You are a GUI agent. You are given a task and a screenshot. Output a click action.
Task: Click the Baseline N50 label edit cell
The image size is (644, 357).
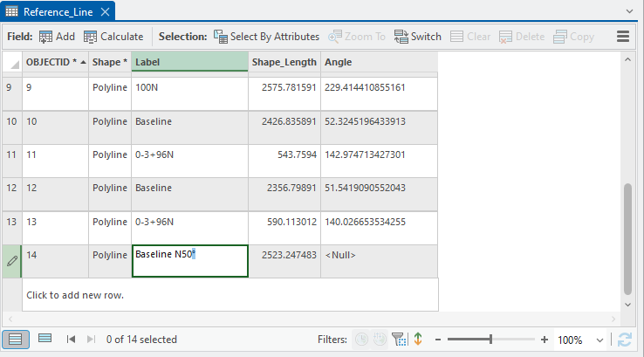click(189, 261)
